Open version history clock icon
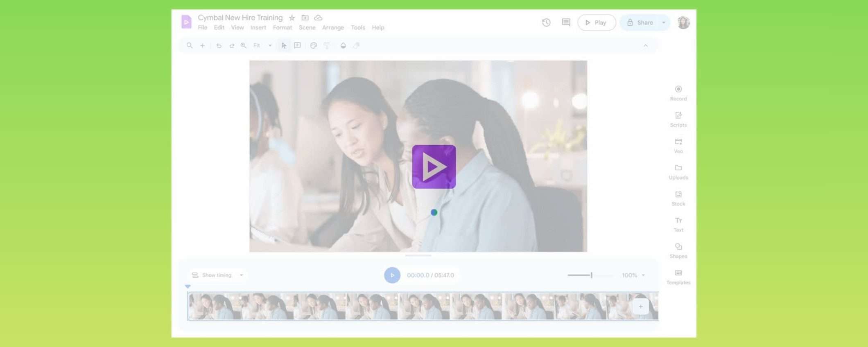 tap(546, 23)
